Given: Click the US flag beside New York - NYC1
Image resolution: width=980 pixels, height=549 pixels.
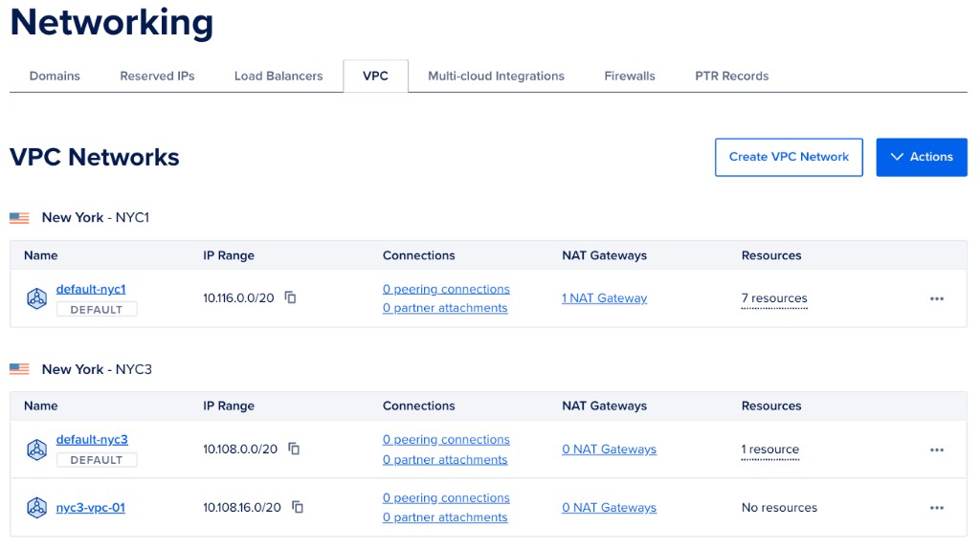Looking at the screenshot, I should (x=19, y=218).
